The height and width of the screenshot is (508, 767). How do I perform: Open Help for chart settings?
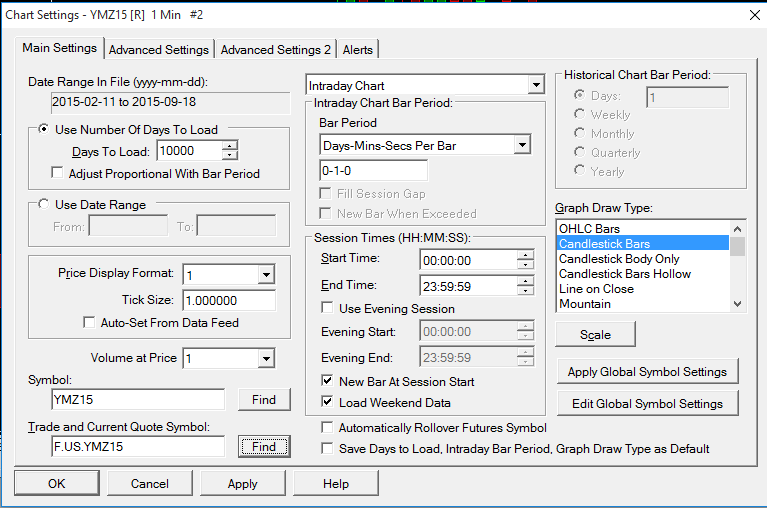click(x=336, y=484)
